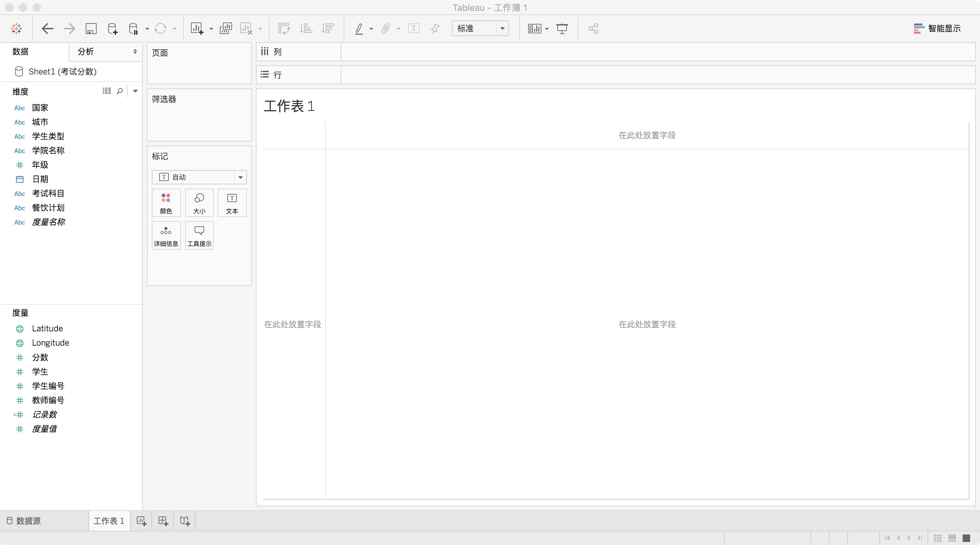Click the Tableau start page logo icon
Image resolution: width=980 pixels, height=545 pixels.
coord(16,29)
